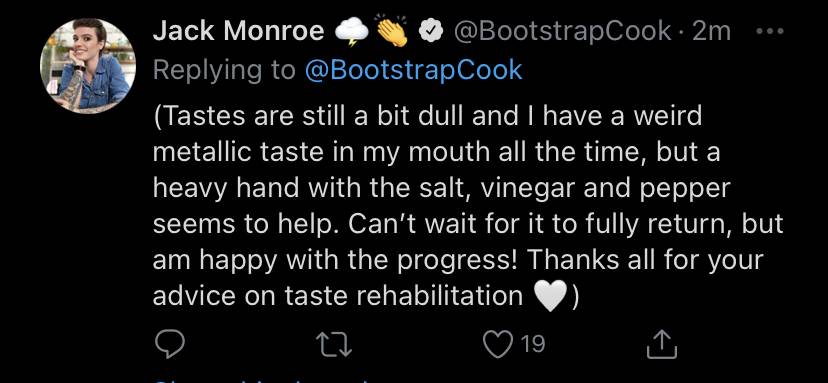Retweet using the two-arrow retweet icon

tap(336, 344)
